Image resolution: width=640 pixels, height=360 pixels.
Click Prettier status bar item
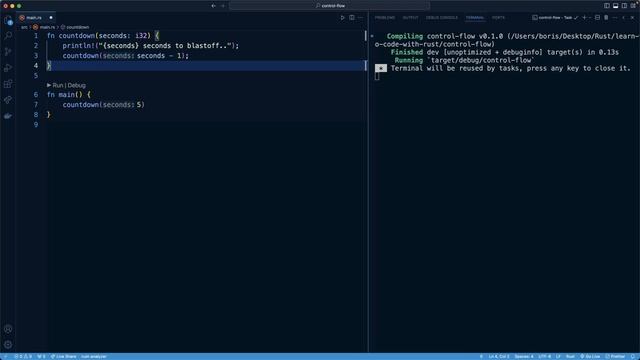click(615, 356)
